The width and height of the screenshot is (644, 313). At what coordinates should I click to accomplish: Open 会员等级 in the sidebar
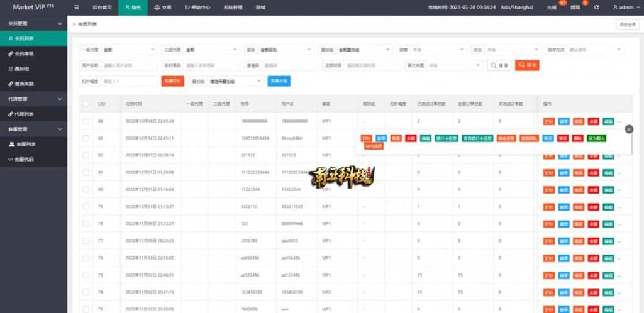[25, 53]
